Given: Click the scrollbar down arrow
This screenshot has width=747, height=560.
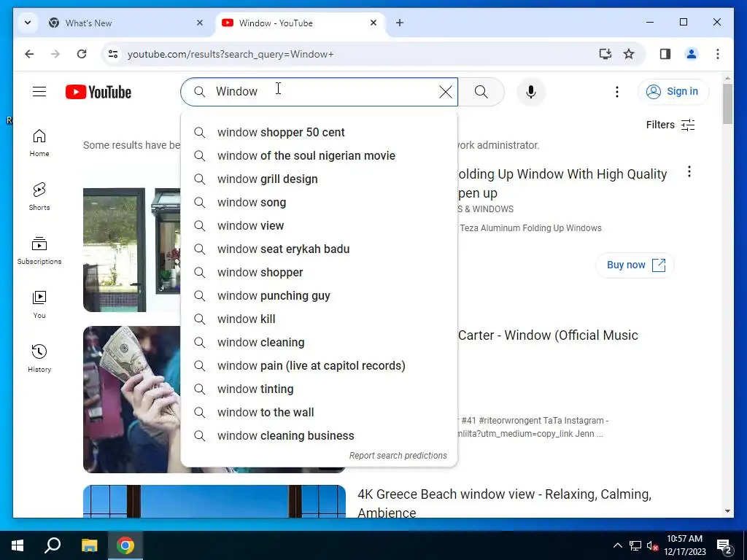Looking at the screenshot, I should pos(727,511).
